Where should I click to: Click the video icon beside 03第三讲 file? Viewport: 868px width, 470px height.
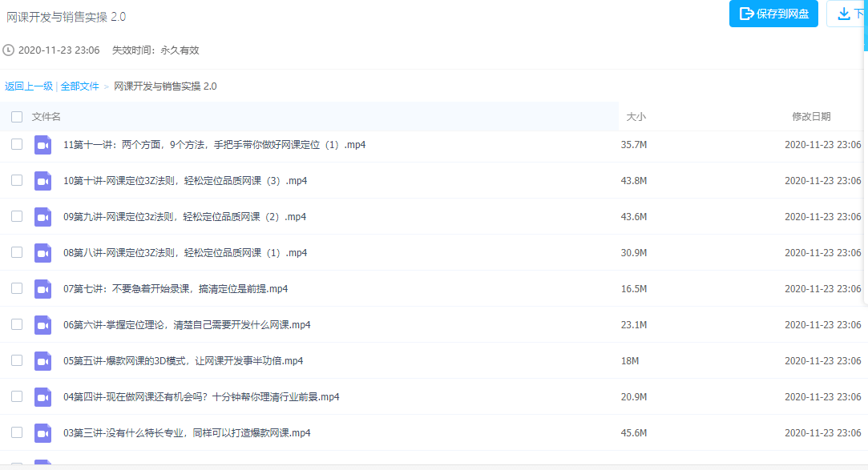(x=42, y=432)
